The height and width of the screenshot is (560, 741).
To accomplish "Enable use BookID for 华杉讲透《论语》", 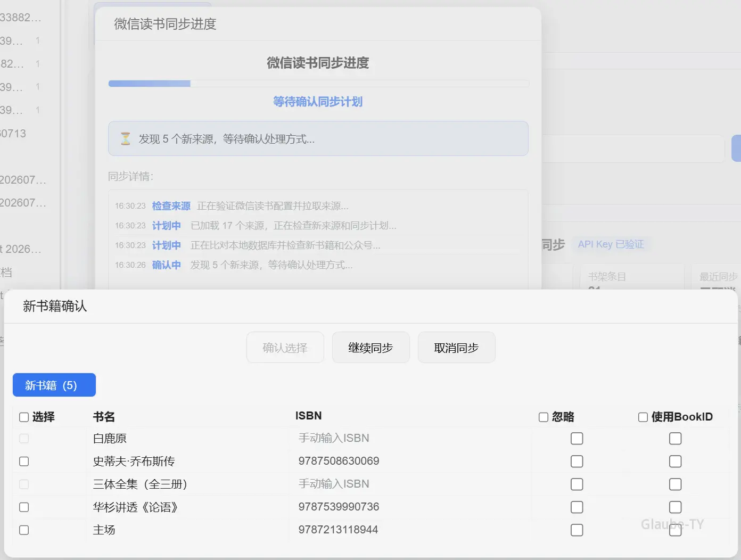I will pos(676,507).
